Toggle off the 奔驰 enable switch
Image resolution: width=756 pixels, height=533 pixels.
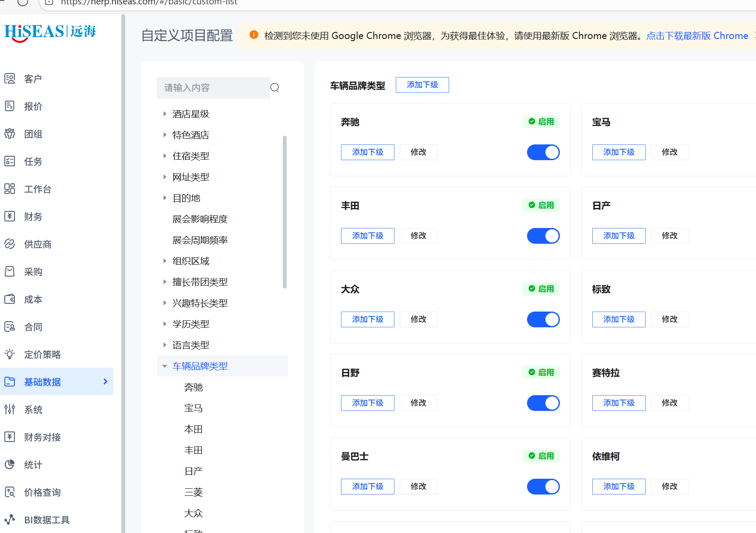tap(543, 152)
